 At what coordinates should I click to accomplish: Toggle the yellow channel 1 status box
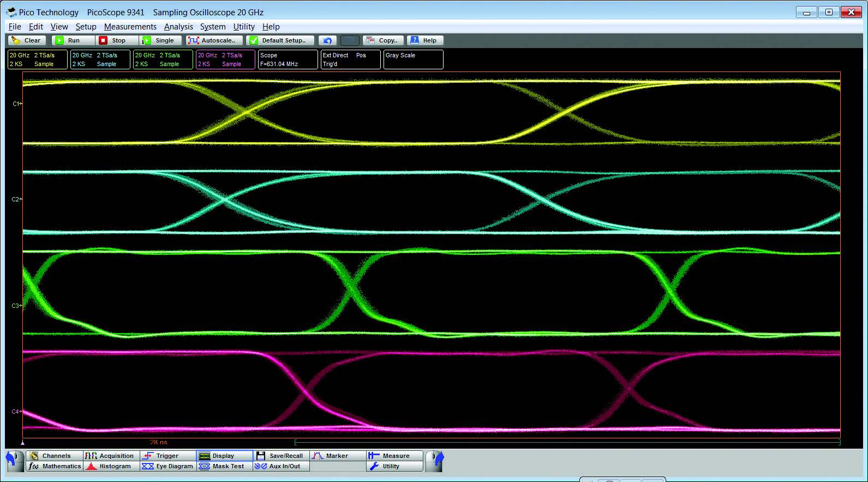[37, 59]
